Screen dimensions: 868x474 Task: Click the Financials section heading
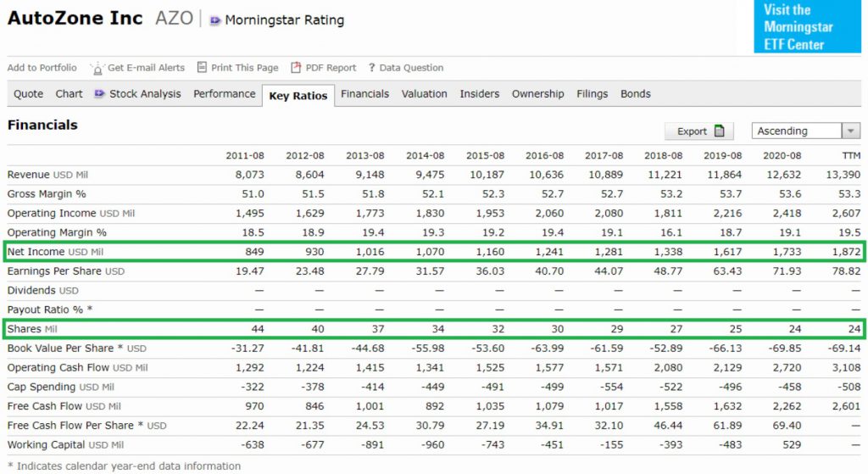[x=42, y=125]
